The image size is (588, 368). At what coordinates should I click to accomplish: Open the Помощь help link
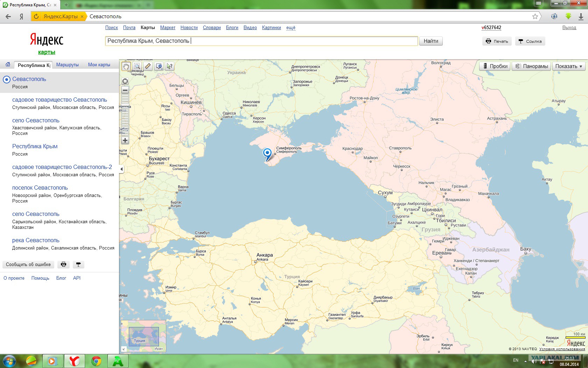40,278
